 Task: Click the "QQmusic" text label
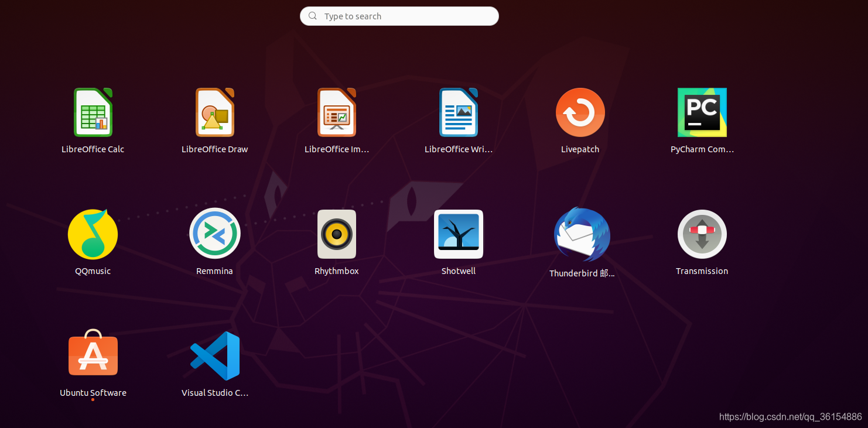click(x=93, y=271)
